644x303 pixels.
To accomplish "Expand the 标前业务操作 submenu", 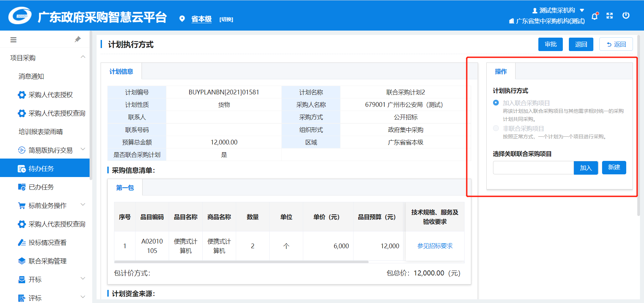I will point(47,206).
